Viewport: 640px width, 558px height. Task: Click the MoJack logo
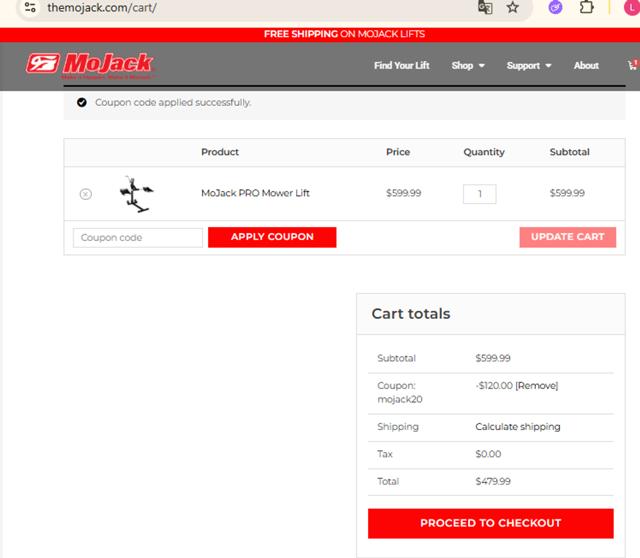pyautogui.click(x=90, y=65)
